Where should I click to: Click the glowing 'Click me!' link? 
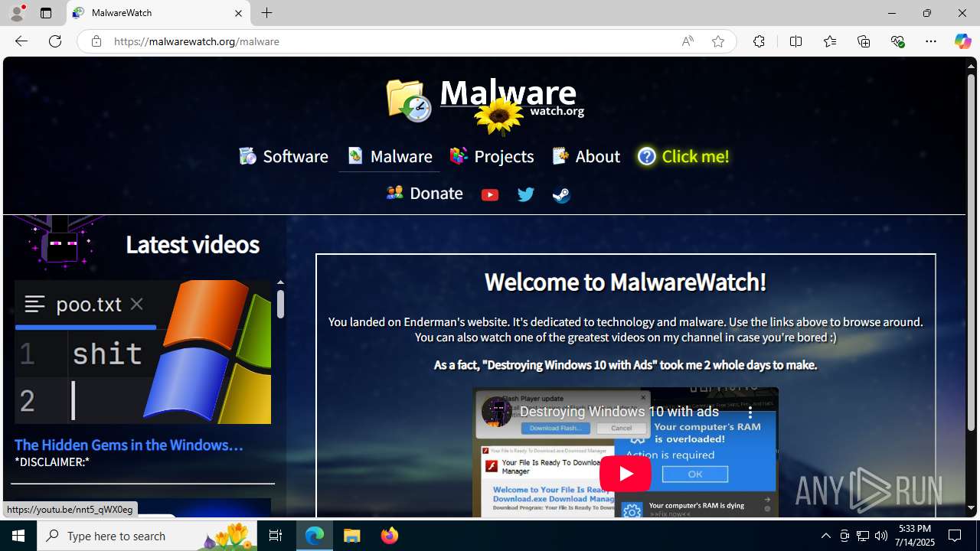click(x=683, y=156)
